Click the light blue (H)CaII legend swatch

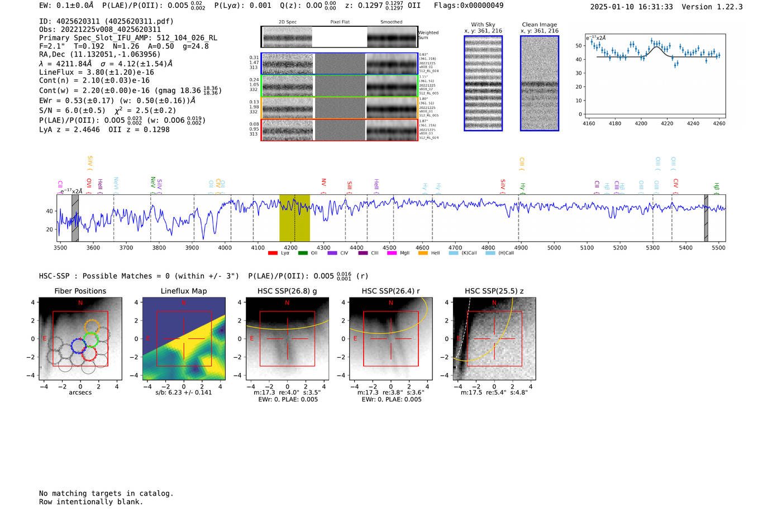point(490,253)
